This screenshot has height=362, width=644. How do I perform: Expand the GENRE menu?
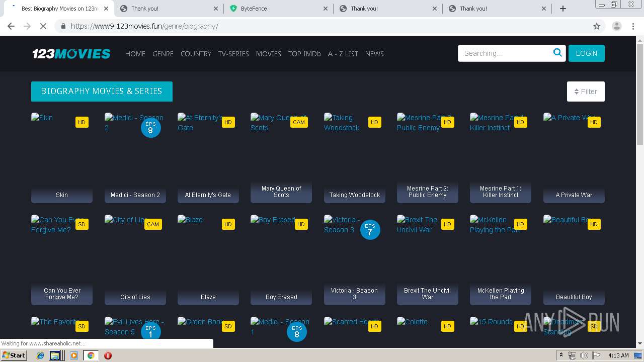[163, 54]
